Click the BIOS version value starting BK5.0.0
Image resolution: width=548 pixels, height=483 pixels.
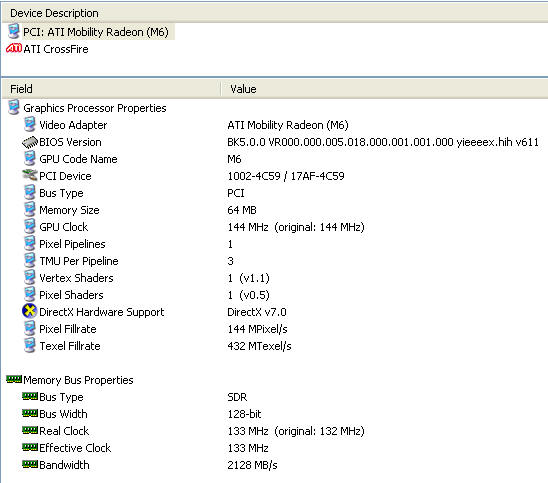point(383,142)
